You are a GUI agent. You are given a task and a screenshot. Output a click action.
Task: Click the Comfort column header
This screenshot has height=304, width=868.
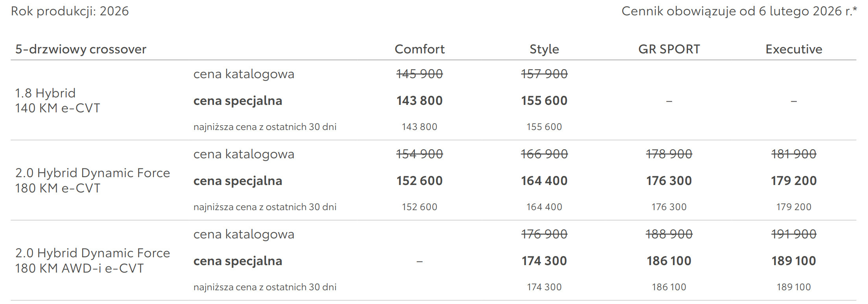tap(419, 49)
